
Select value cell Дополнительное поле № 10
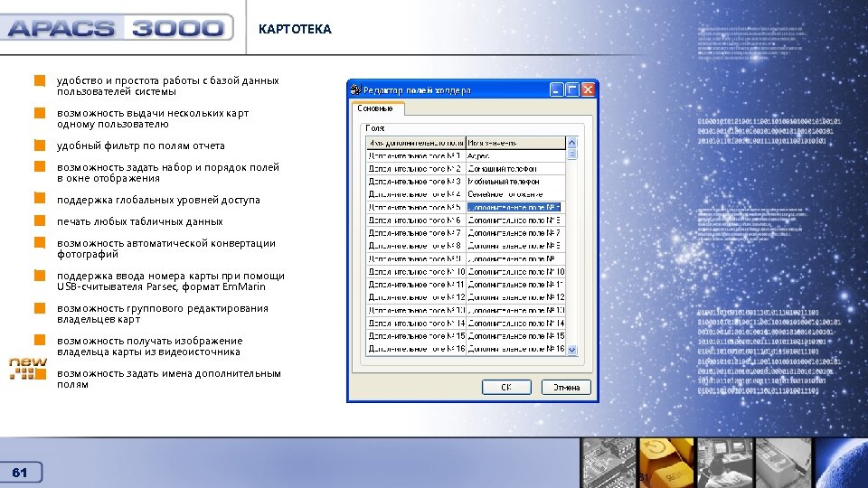(x=515, y=272)
